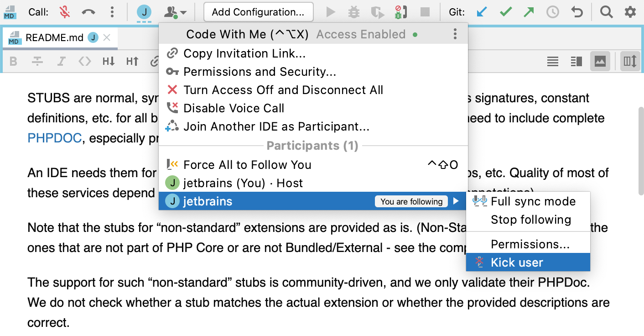Open Code With Me popup options kebab
644x336 pixels.
pos(455,34)
